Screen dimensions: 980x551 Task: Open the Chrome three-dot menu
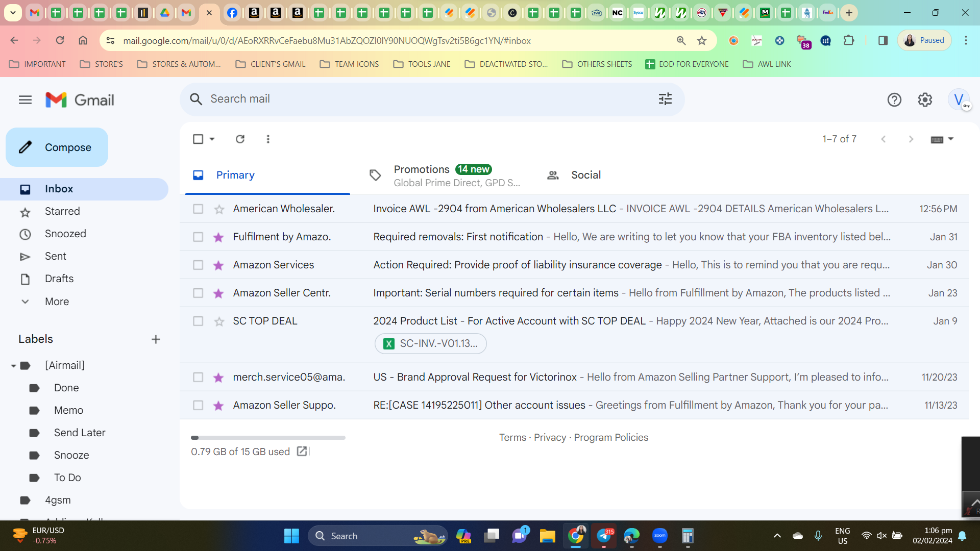pos(966,41)
